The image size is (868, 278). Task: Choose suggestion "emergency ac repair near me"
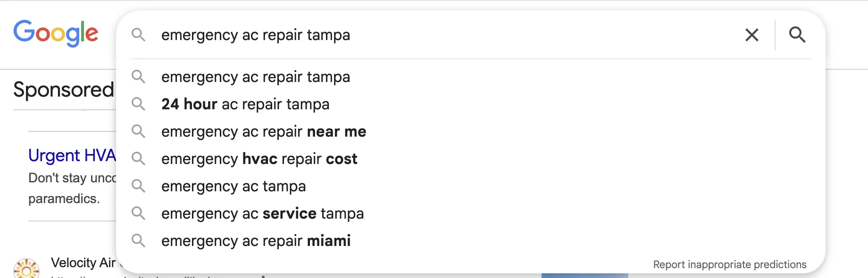click(264, 131)
